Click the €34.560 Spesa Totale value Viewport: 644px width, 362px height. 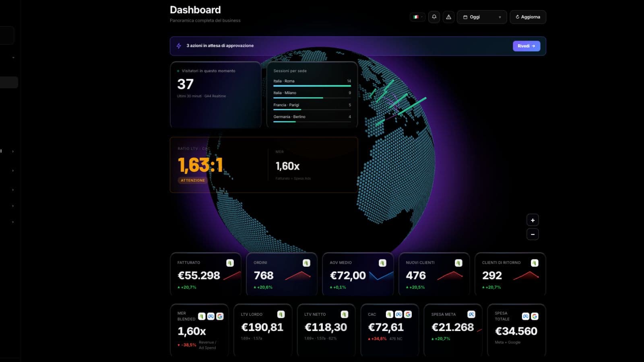point(516,331)
